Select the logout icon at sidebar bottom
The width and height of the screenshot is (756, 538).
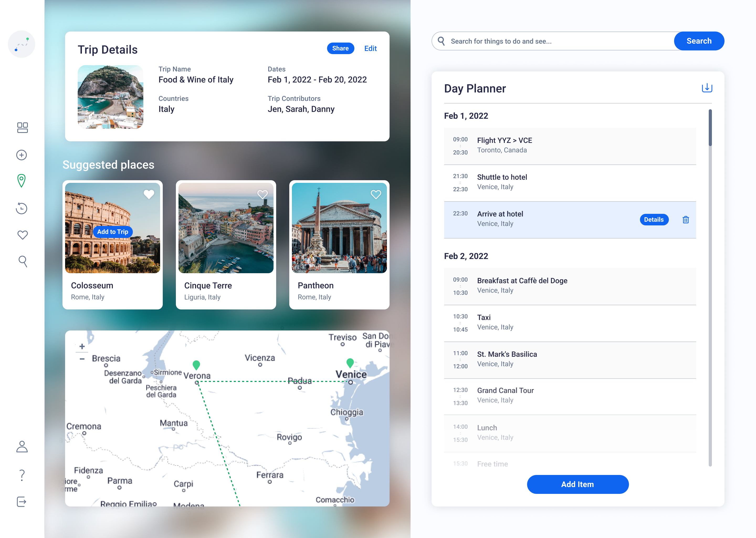[22, 502]
